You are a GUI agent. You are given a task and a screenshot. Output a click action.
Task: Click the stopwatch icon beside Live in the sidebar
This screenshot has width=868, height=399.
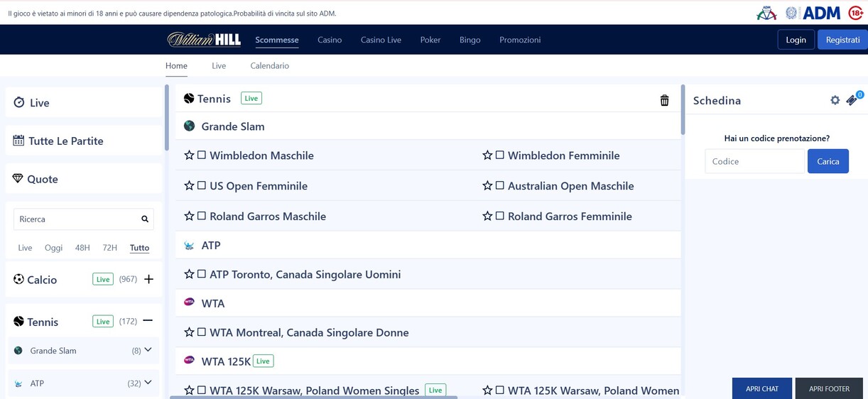point(19,103)
